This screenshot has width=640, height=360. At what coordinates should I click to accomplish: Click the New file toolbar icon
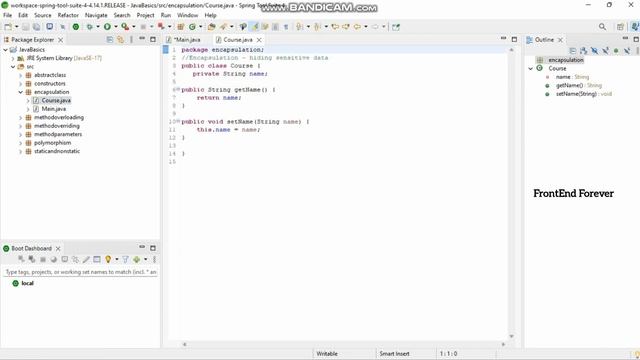pos(8,27)
